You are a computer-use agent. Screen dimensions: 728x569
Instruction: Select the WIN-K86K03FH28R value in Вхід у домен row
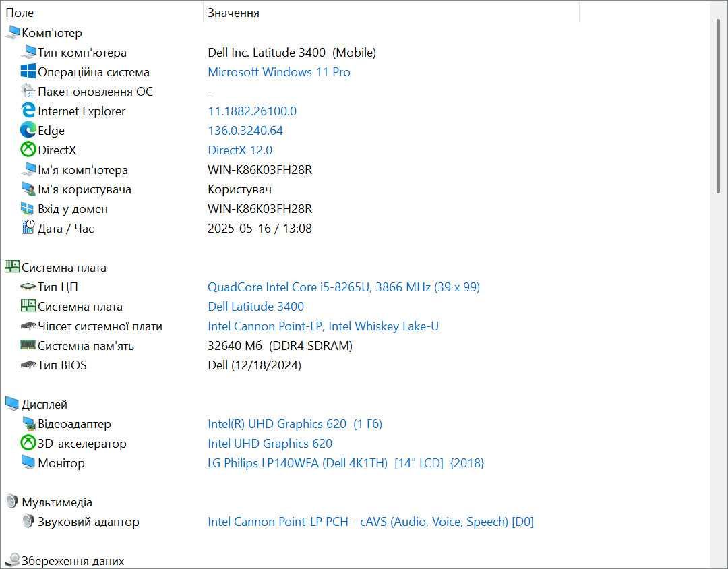(260, 209)
